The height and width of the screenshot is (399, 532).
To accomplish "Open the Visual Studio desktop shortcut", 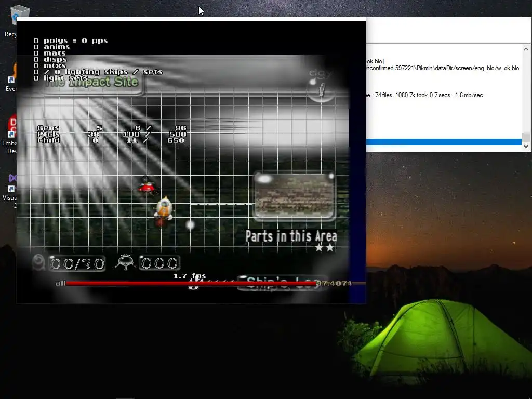I will [x=10, y=191].
